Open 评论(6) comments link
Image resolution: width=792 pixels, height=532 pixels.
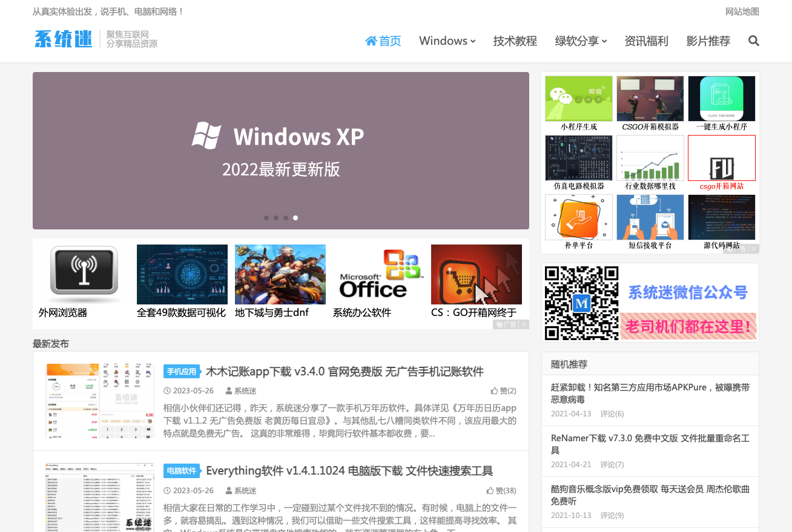[612, 414]
